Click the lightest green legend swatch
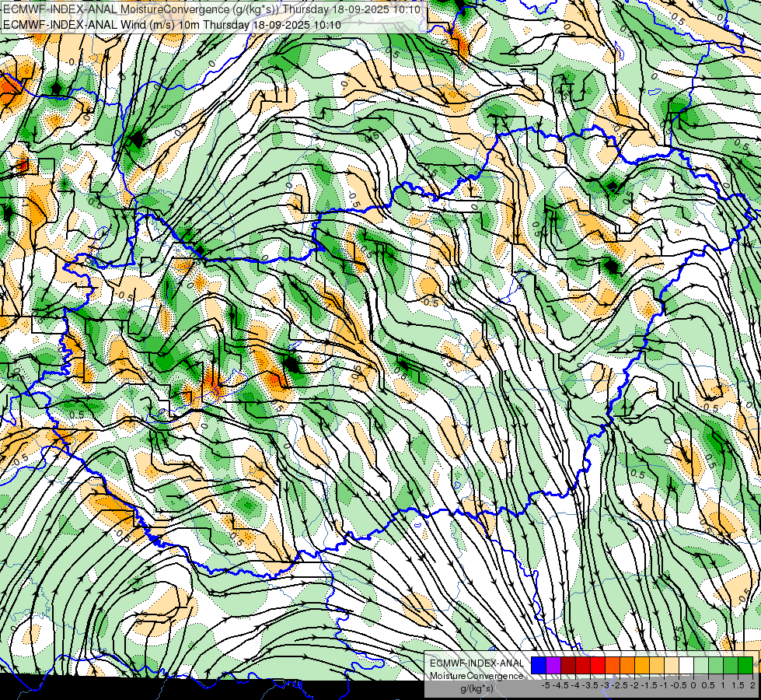This screenshot has height=700, width=761. click(x=701, y=665)
